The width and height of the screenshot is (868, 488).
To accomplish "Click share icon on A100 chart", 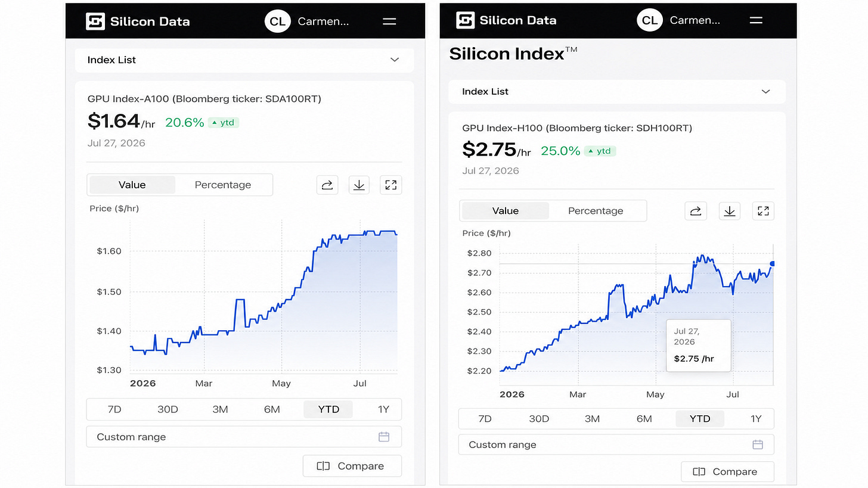I will pos(327,185).
